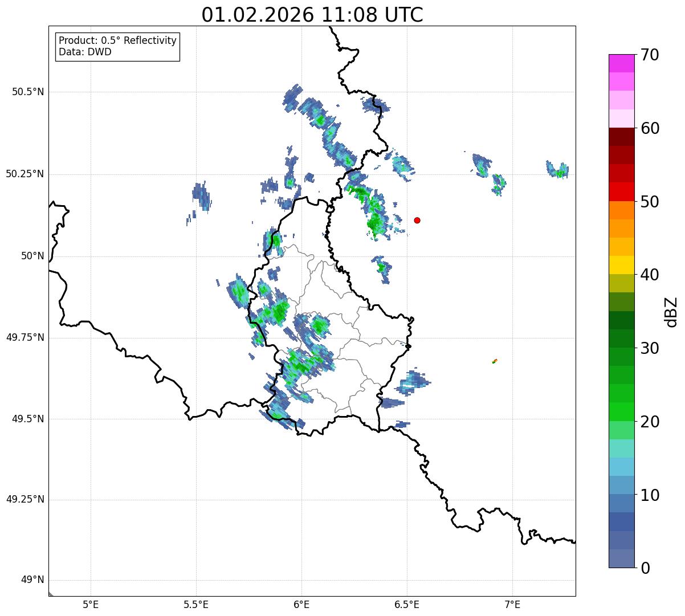Click the dark maroon colorbar segment below 60
The height and width of the screenshot is (616, 685).
tap(621, 137)
